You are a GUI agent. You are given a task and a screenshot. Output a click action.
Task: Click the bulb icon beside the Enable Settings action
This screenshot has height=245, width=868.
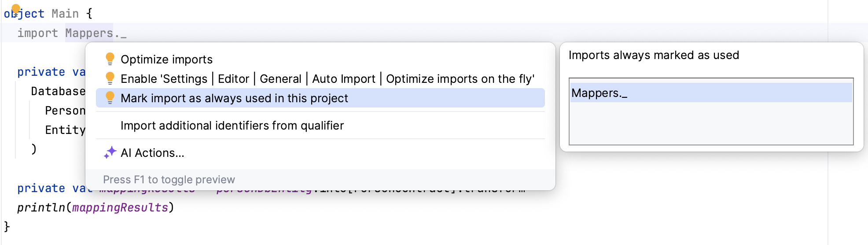coord(110,78)
